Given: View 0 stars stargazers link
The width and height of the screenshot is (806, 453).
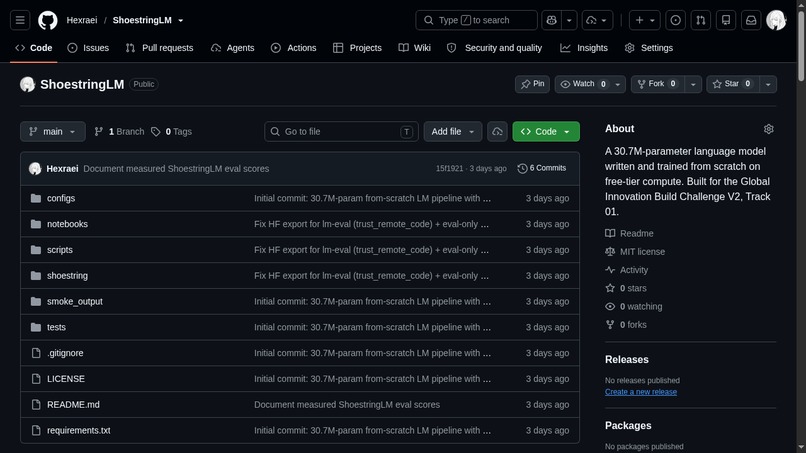Looking at the screenshot, I should coord(626,288).
